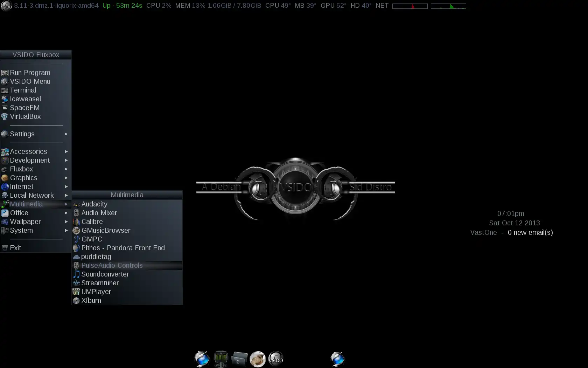Click the Terminal icon in the menu

coord(5,90)
